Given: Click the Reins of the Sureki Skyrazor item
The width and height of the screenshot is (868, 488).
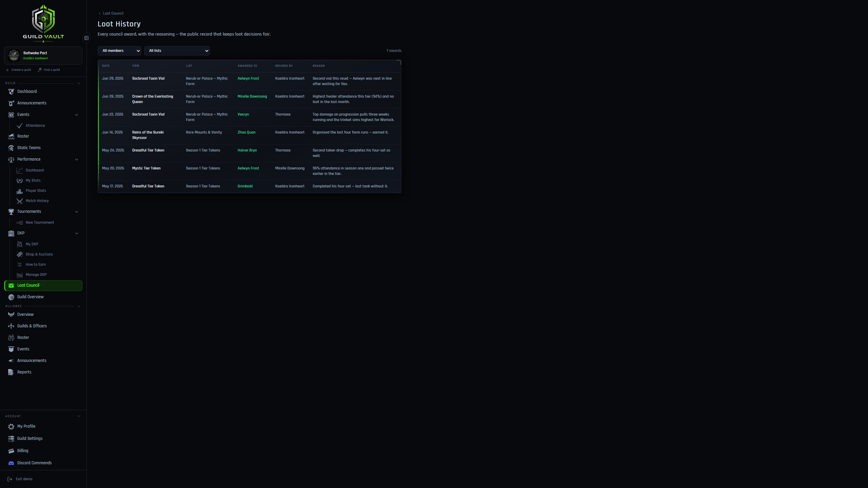Looking at the screenshot, I should [148, 135].
